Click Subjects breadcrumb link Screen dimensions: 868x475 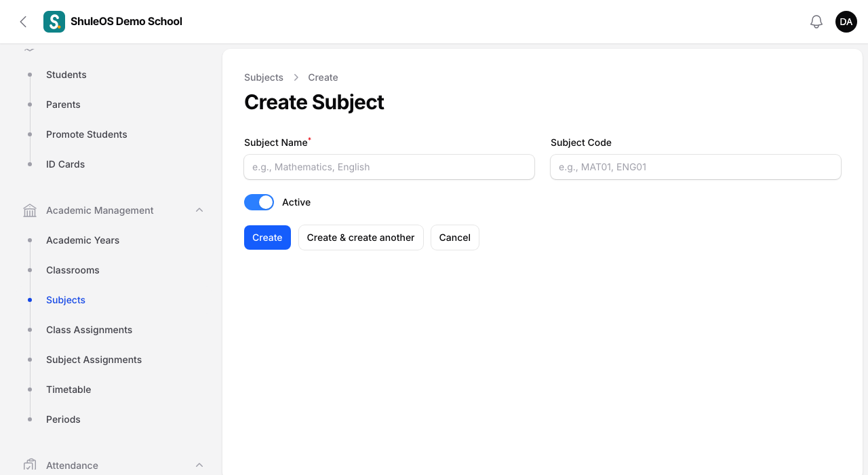point(264,77)
